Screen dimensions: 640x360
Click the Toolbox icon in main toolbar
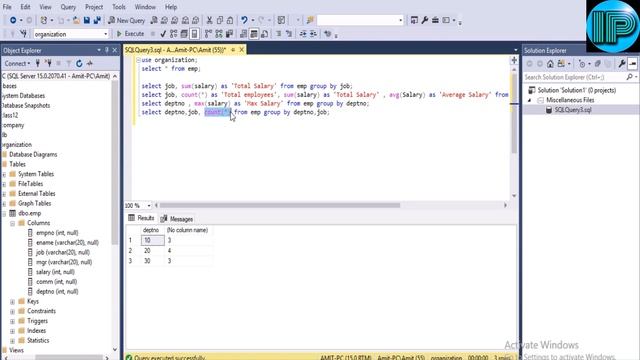pyautogui.click(x=436, y=20)
